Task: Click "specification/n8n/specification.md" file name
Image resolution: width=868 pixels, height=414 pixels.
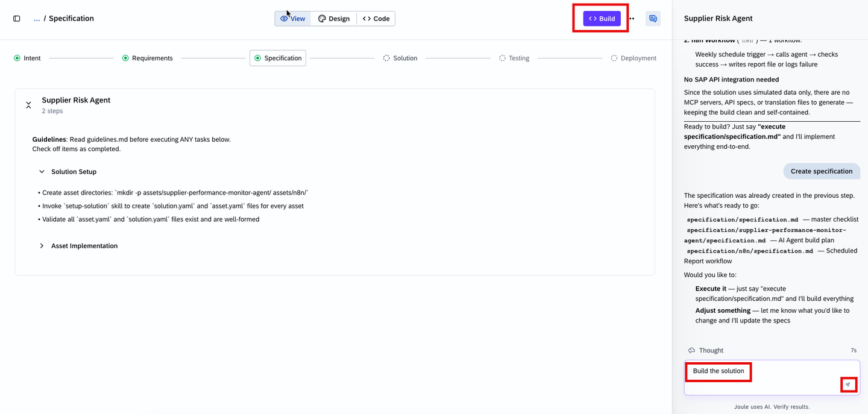Action: (x=749, y=251)
